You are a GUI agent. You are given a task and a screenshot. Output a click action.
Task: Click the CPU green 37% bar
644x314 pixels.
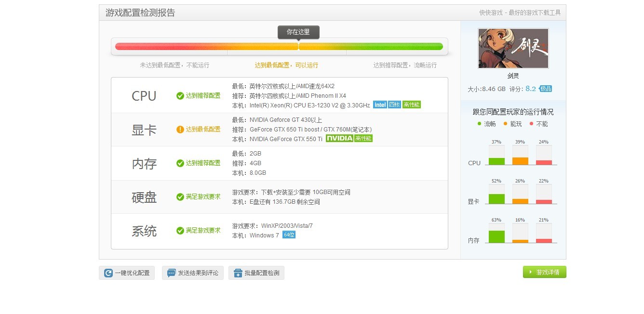pyautogui.click(x=496, y=161)
